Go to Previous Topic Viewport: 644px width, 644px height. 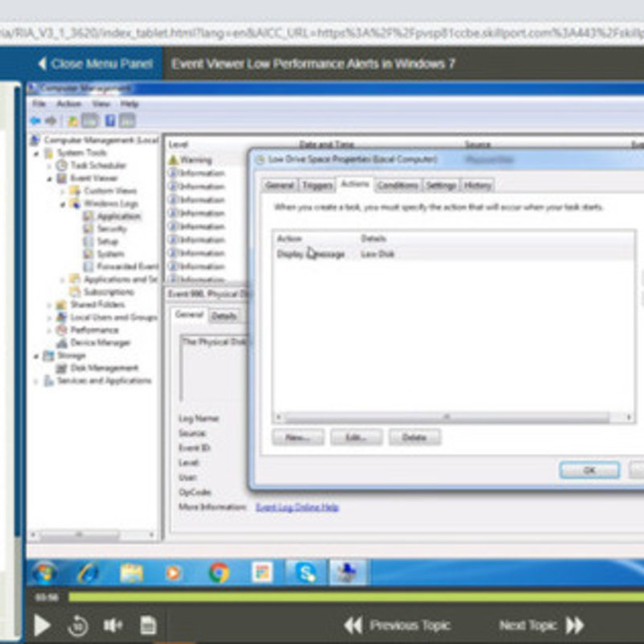tap(397, 625)
